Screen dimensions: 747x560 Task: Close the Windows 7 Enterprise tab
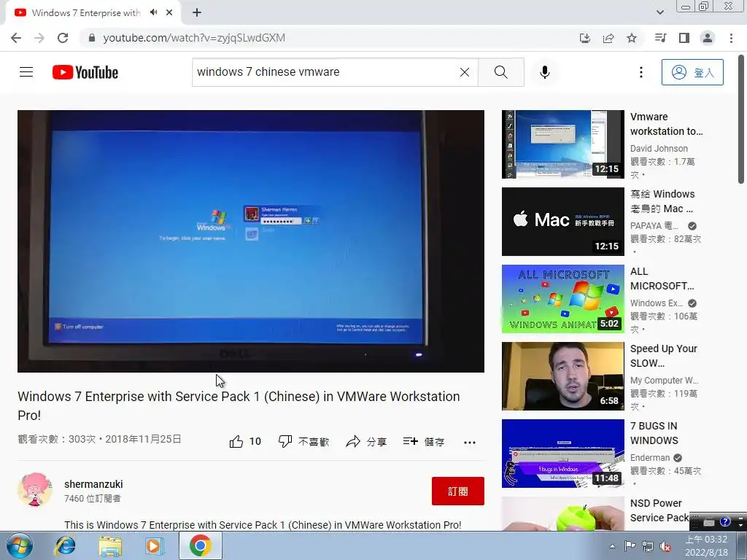[169, 12]
